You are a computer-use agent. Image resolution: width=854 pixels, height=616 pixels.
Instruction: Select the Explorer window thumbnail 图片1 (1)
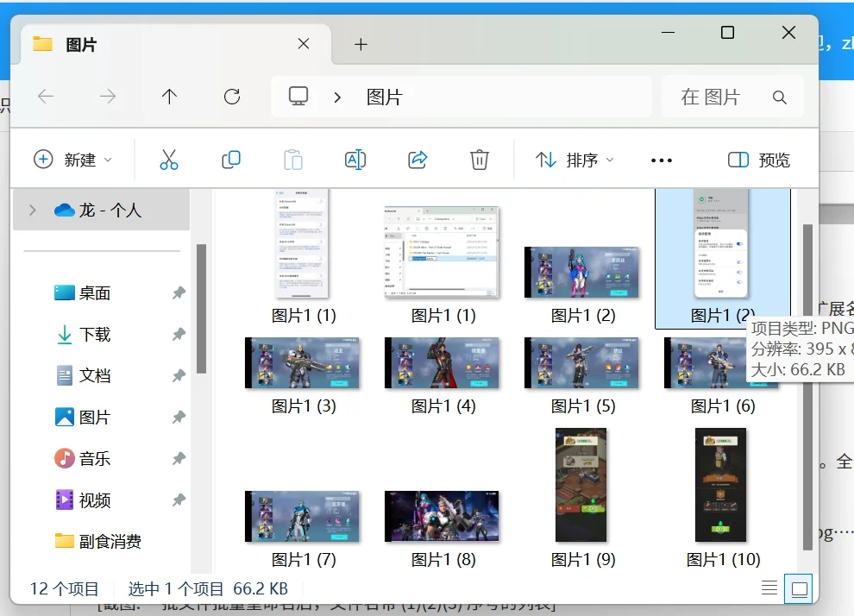(442, 252)
